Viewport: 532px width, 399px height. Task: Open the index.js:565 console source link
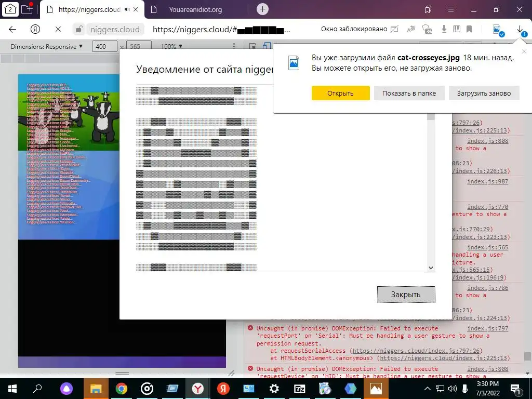point(487,247)
